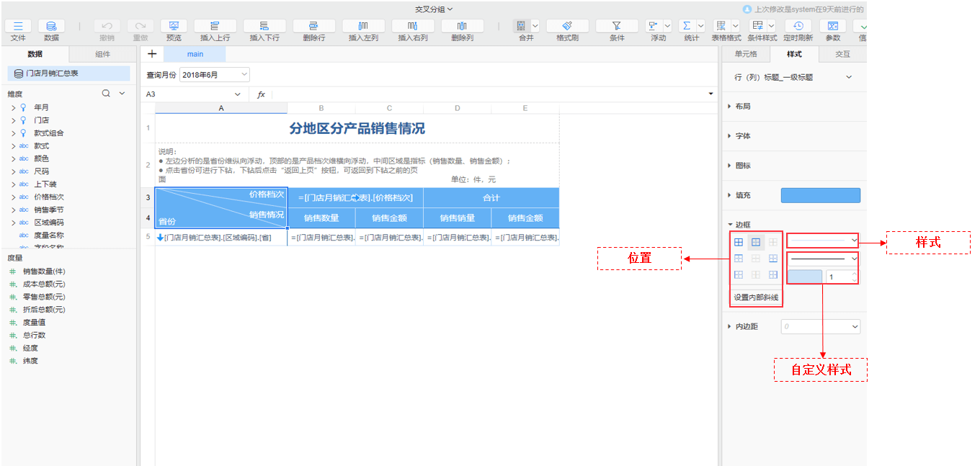Toggle the bottom-right border position icon
The width and height of the screenshot is (980, 466).
coord(773,275)
